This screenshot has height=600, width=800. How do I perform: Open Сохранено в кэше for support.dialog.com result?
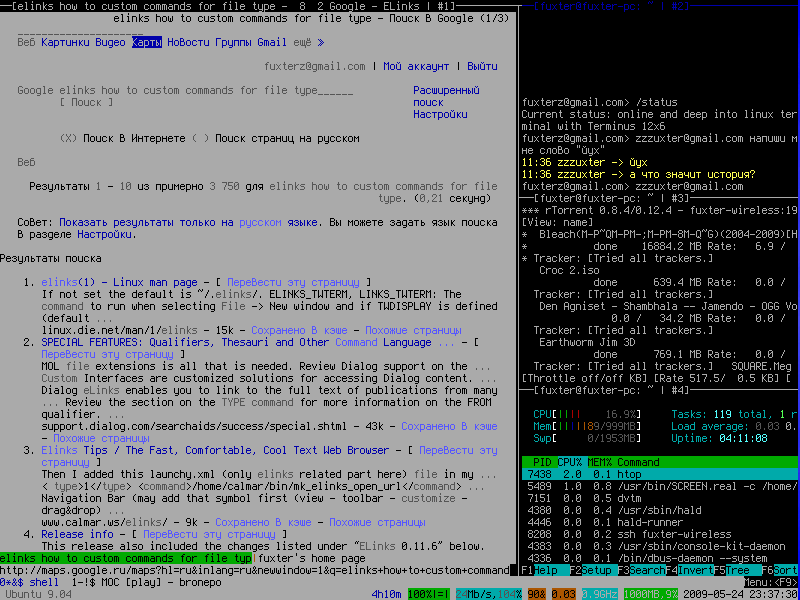tap(449, 427)
